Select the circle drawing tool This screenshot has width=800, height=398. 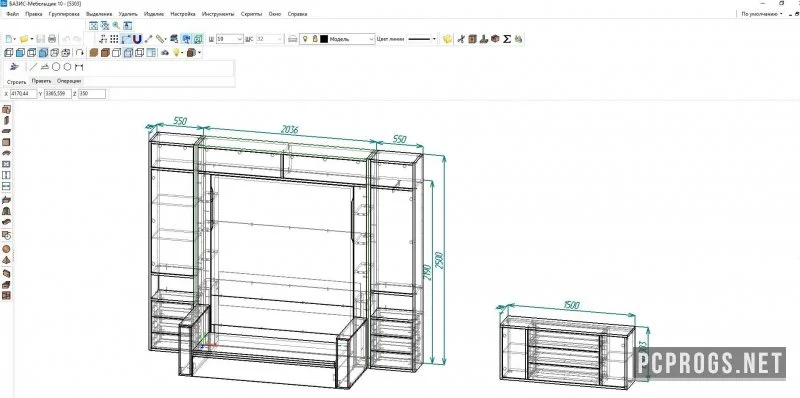(x=56, y=67)
